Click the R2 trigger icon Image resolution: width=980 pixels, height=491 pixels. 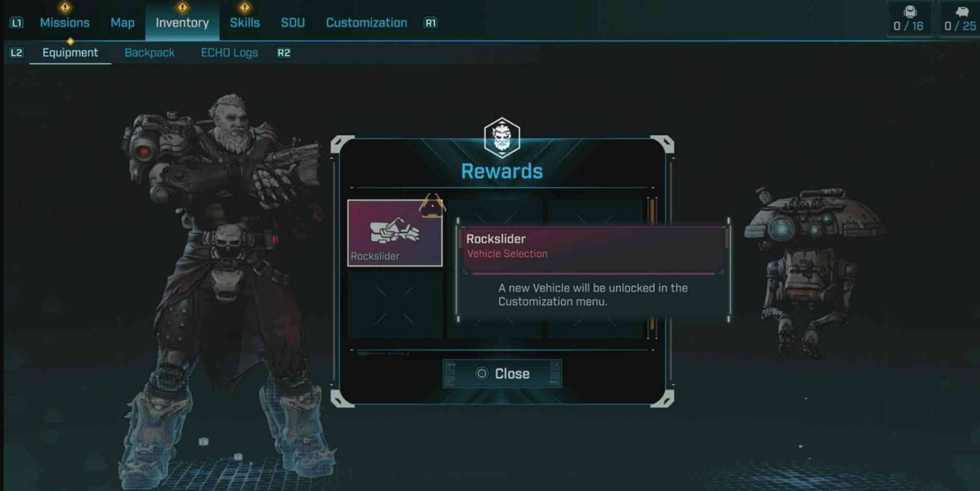coord(284,53)
